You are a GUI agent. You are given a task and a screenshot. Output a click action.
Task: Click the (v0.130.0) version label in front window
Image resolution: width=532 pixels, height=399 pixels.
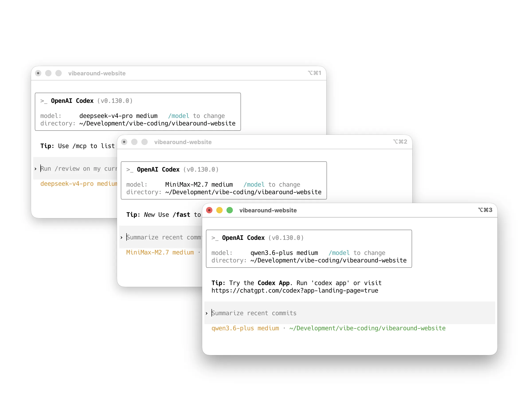(286, 238)
